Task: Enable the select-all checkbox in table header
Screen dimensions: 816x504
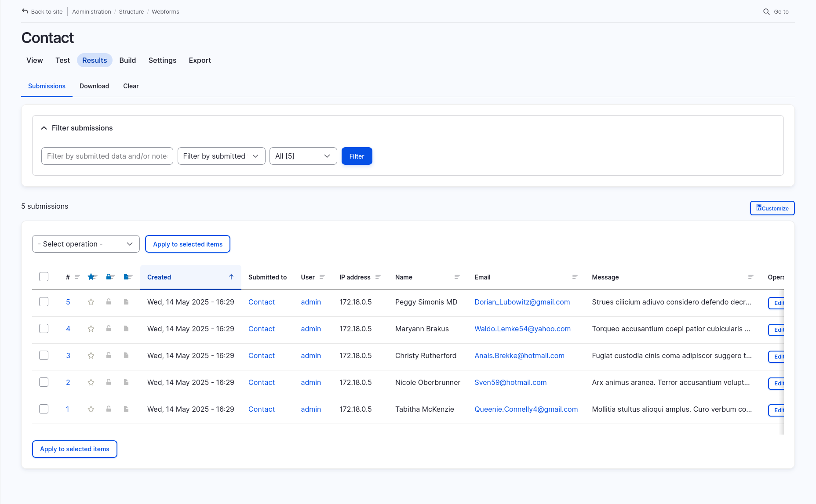Action: [x=44, y=276]
